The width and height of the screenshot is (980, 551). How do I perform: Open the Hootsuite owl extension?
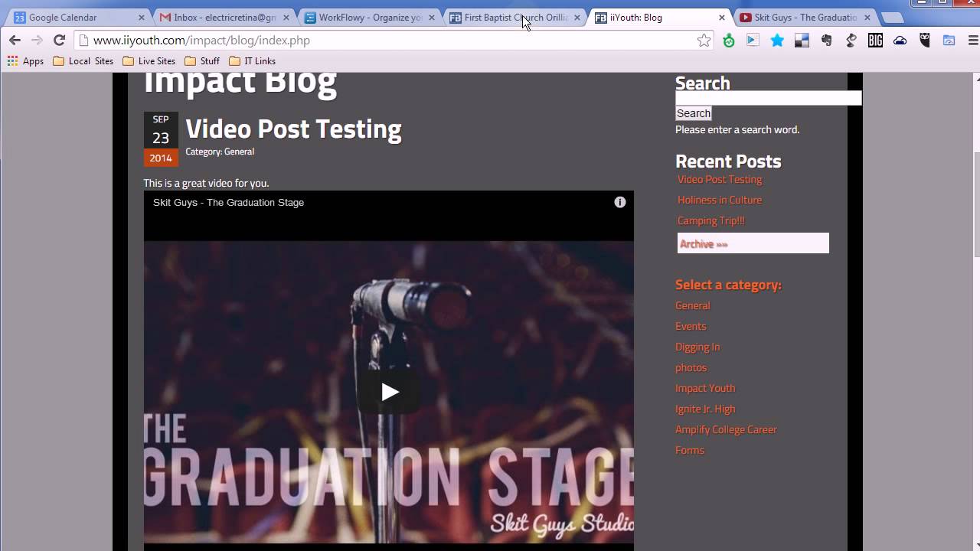click(x=924, y=41)
